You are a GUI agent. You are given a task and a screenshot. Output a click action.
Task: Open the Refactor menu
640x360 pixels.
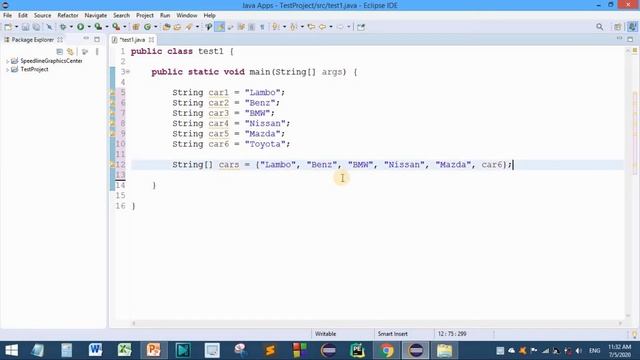pyautogui.click(x=68, y=16)
